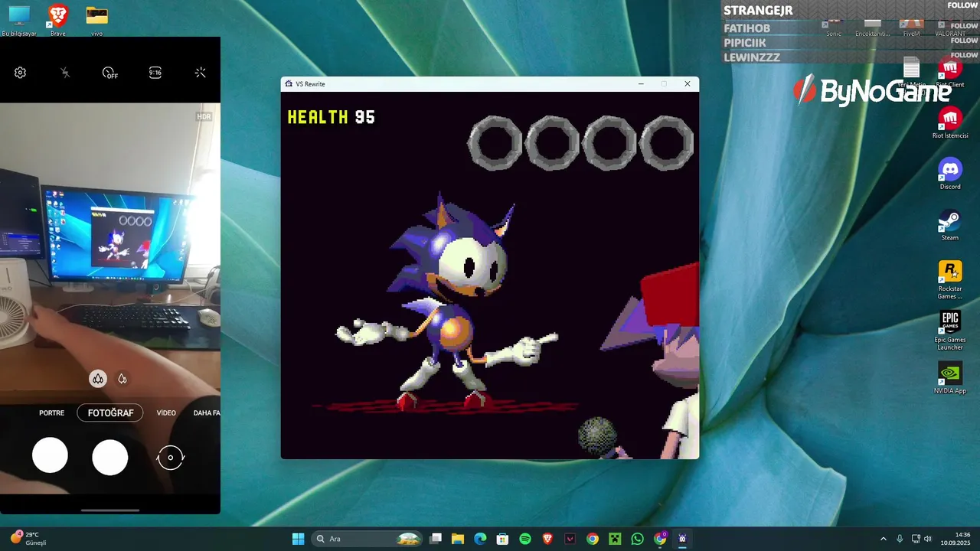
Task: Click the HEALTH 95 counter in game
Action: click(x=332, y=117)
